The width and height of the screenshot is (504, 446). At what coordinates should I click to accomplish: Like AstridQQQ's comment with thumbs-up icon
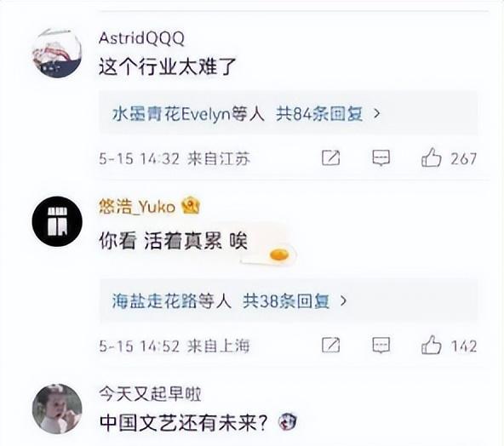tap(431, 157)
